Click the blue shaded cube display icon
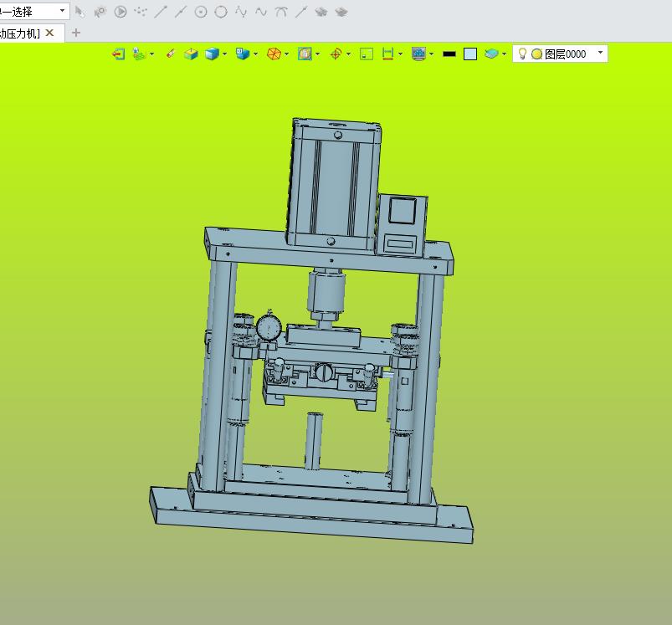This screenshot has height=625, width=672. [212, 54]
